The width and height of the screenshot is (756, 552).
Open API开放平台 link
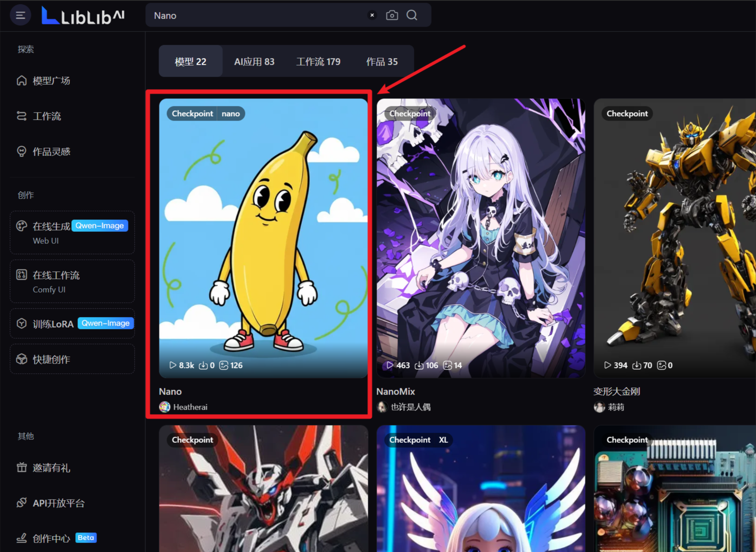pos(58,503)
